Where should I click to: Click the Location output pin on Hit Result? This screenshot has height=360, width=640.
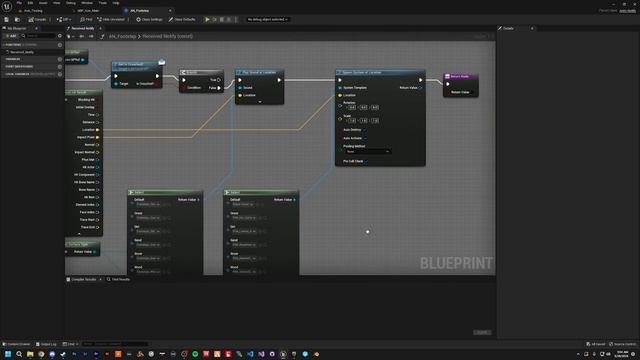(98, 130)
